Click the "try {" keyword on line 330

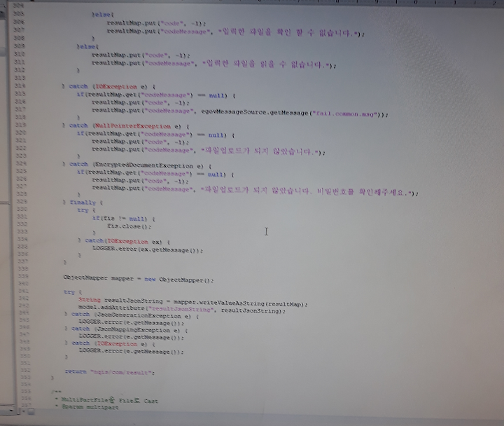click(86, 210)
